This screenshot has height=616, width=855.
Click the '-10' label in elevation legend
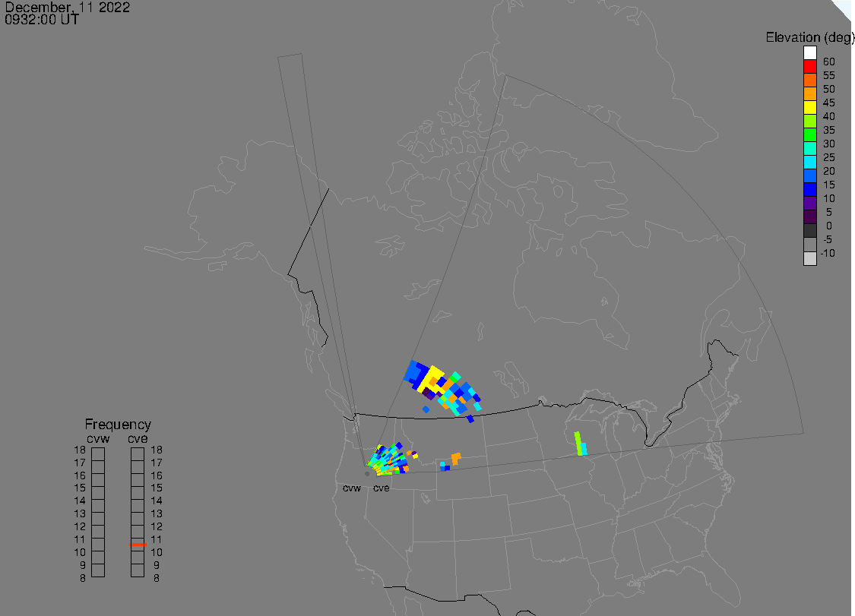pos(828,253)
